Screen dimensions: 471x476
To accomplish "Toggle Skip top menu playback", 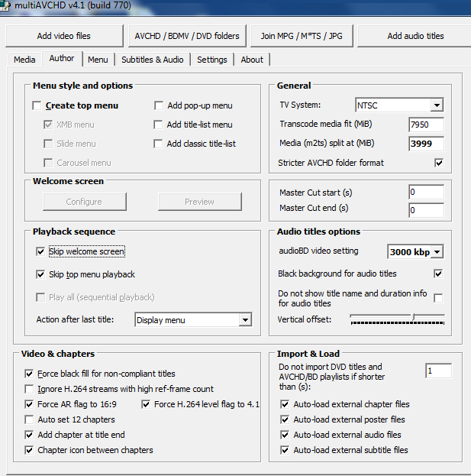I will 40,274.
